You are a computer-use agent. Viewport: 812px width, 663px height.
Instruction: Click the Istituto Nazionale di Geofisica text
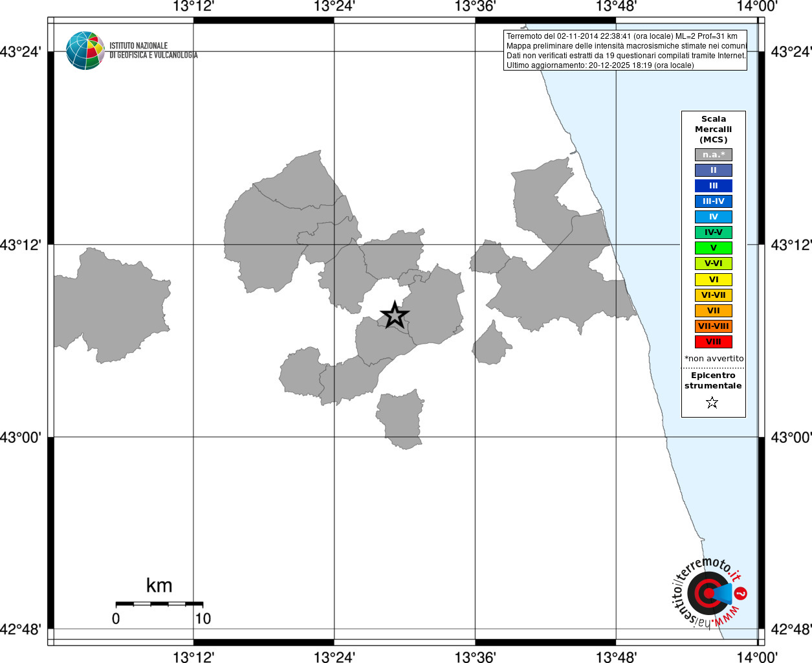(x=153, y=51)
